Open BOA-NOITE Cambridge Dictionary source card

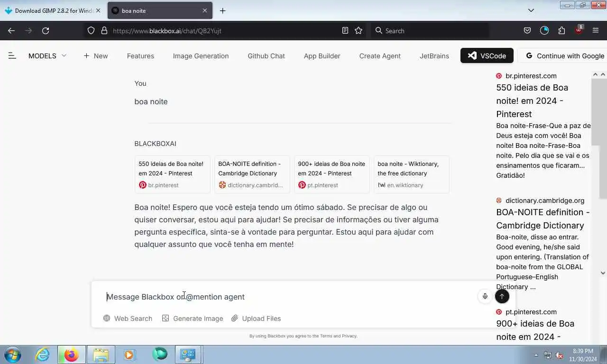pyautogui.click(x=252, y=174)
